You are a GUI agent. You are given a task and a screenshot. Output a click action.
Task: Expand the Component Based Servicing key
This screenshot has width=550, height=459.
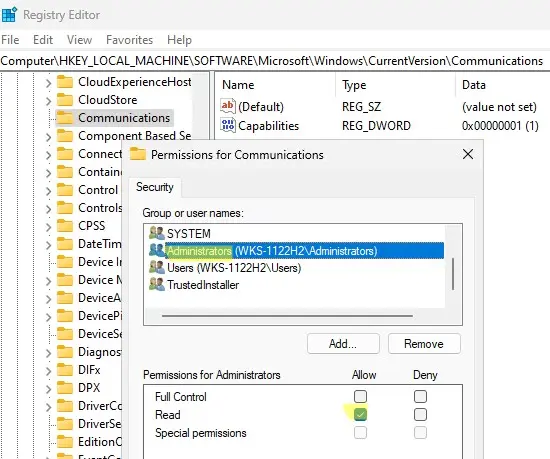tap(48, 137)
